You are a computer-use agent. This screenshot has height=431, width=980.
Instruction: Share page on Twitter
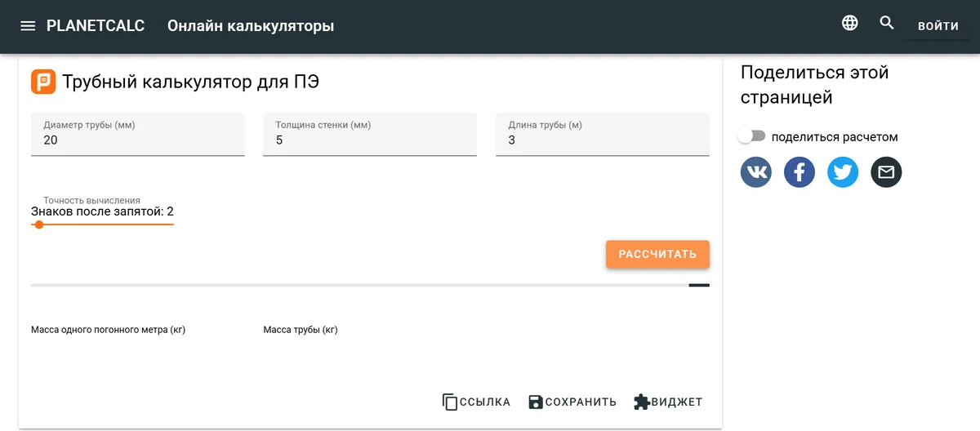(x=843, y=172)
